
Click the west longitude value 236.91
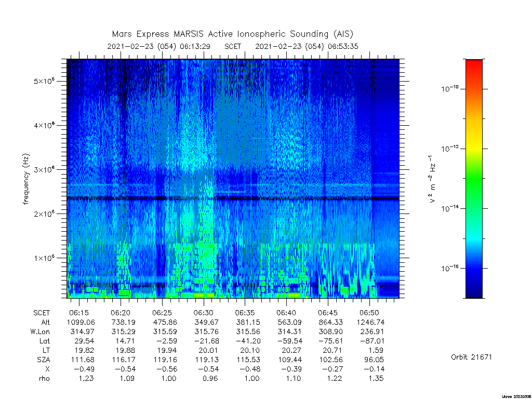tap(372, 331)
